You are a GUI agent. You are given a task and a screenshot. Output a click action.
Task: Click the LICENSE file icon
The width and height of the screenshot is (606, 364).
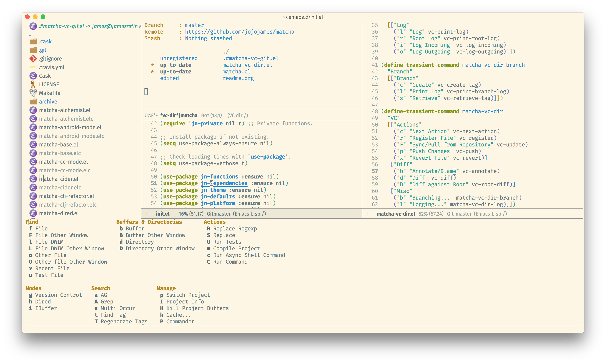coord(33,84)
